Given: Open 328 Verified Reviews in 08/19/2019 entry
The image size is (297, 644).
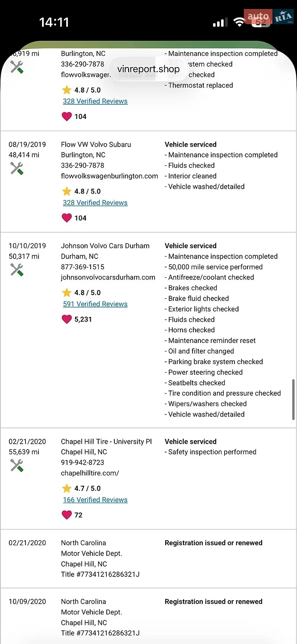Looking at the screenshot, I should tap(95, 203).
